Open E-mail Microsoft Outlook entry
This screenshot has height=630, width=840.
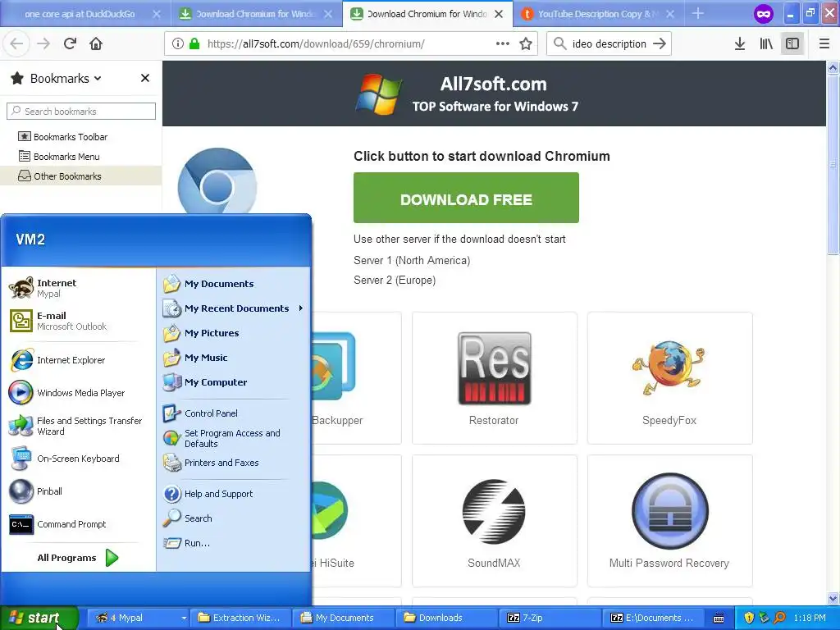coord(78,321)
